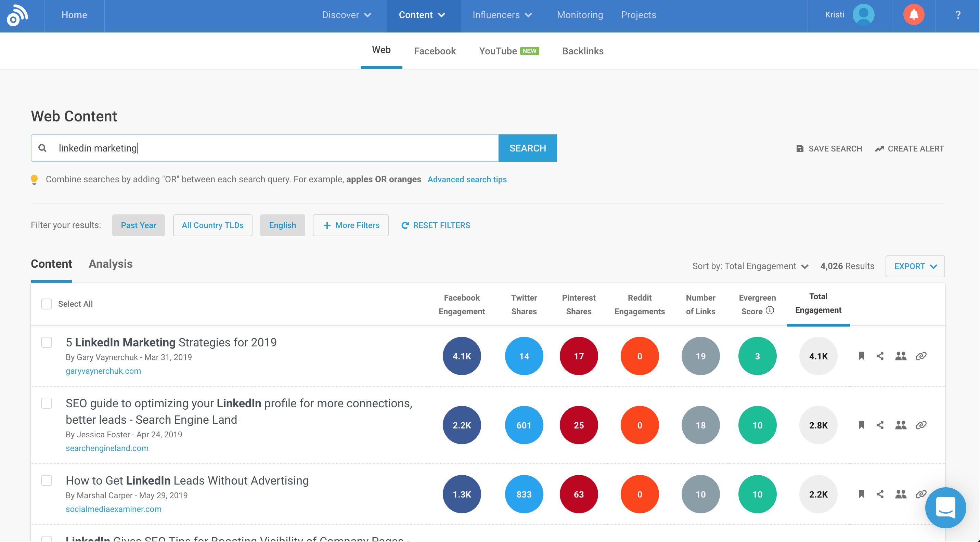Click the 601 Twitter shares circle
Screen dimensions: 980x542
[524, 425]
